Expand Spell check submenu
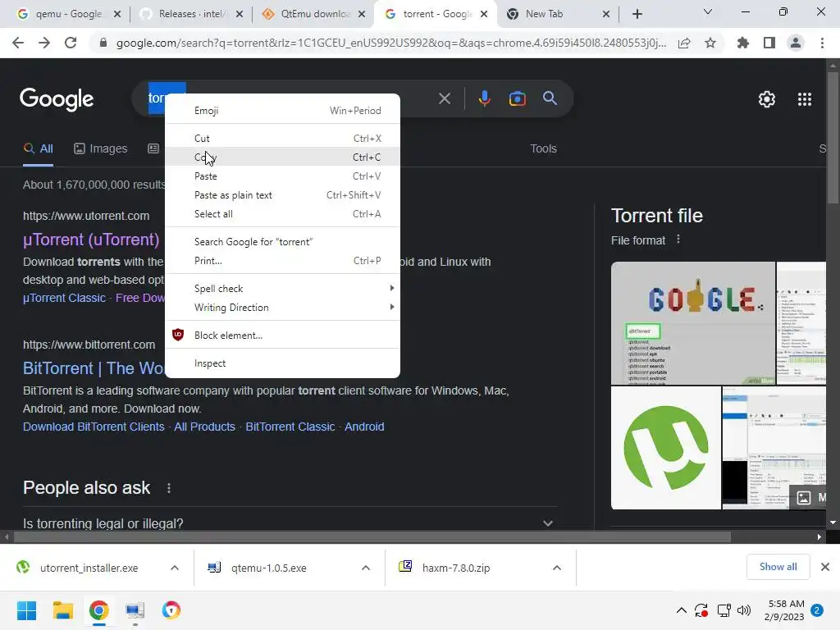840x630 pixels. [283, 288]
